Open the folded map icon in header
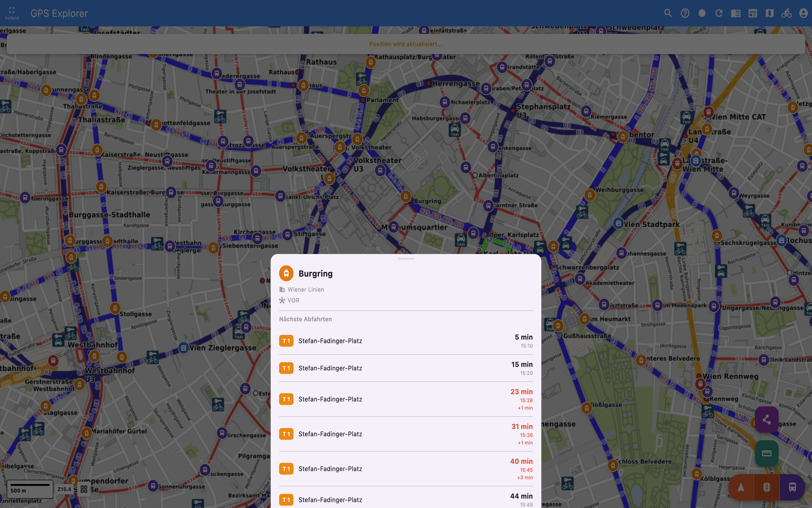Screen dimensions: 812x508 pyautogui.click(x=769, y=13)
